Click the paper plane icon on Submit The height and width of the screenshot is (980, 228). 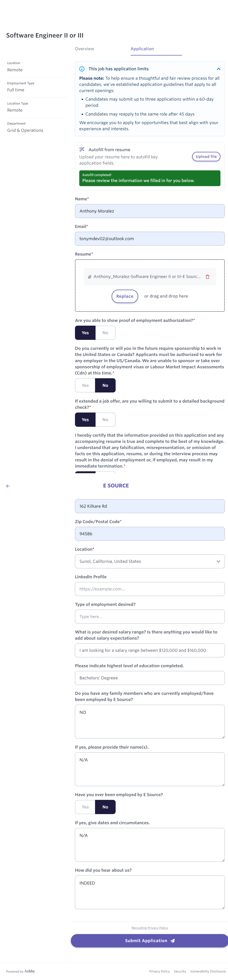[x=172, y=940]
